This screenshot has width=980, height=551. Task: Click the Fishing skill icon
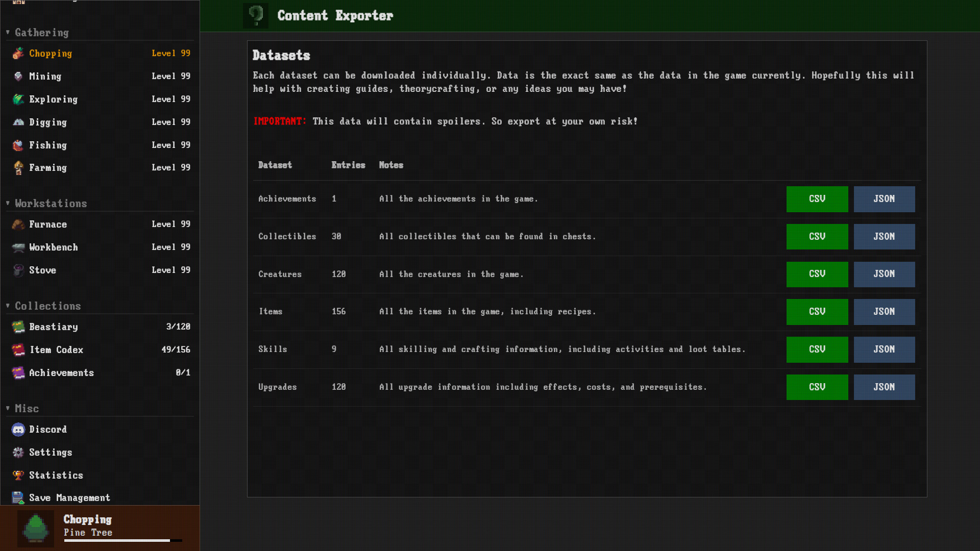[x=18, y=145]
